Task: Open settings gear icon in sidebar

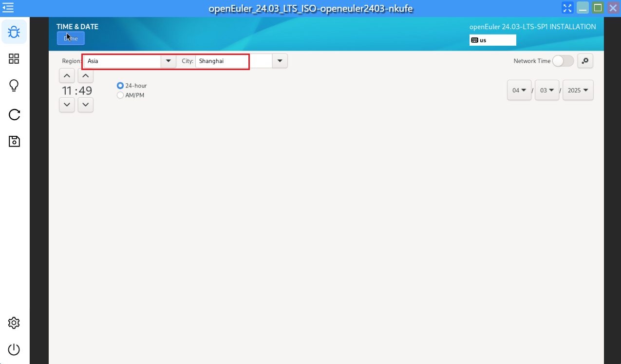Action: point(14,323)
